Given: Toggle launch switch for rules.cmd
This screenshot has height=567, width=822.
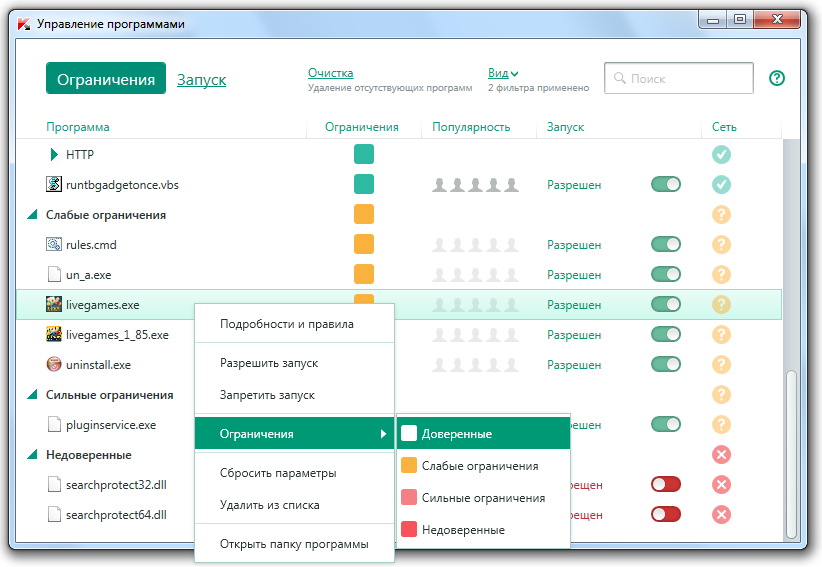Looking at the screenshot, I should pos(666,244).
